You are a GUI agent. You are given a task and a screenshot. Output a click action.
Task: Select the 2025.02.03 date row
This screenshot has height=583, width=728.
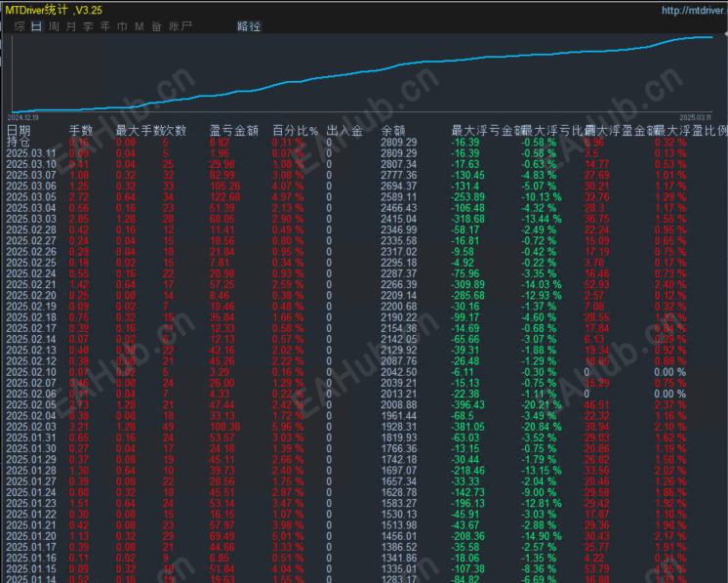(31, 427)
